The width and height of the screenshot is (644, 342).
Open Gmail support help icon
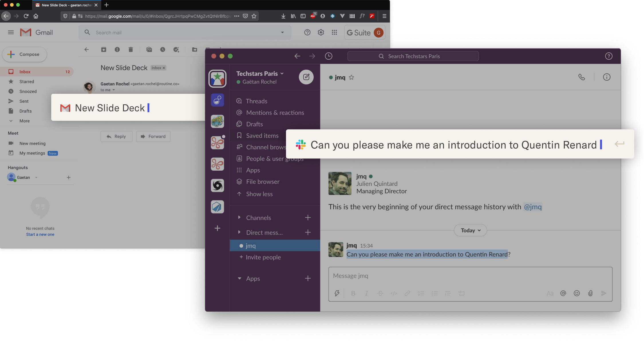click(x=307, y=32)
